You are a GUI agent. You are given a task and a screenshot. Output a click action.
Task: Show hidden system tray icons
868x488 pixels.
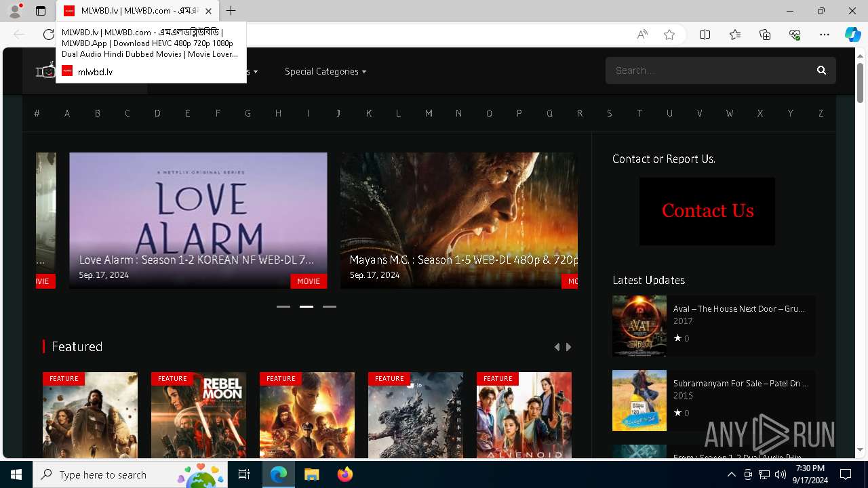[x=731, y=474]
